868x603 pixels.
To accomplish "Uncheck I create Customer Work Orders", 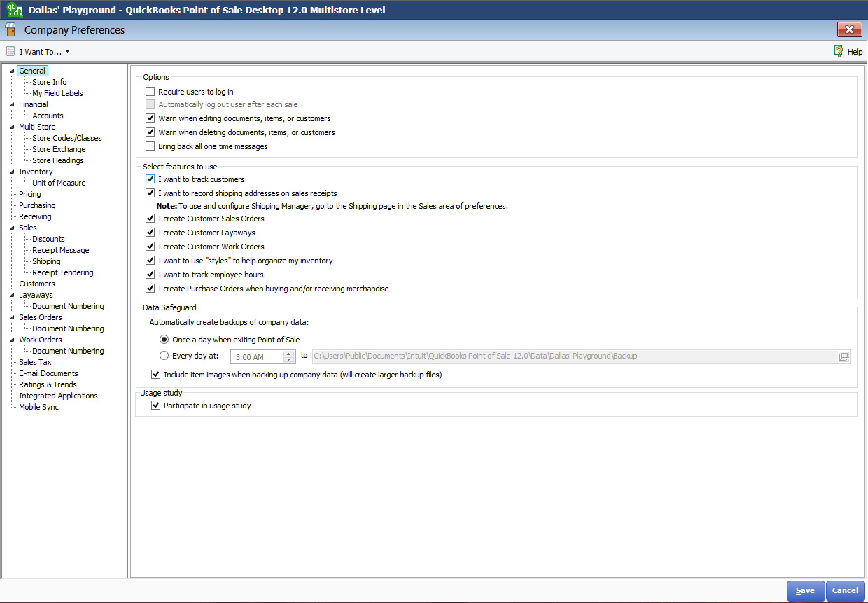I will tap(150, 247).
